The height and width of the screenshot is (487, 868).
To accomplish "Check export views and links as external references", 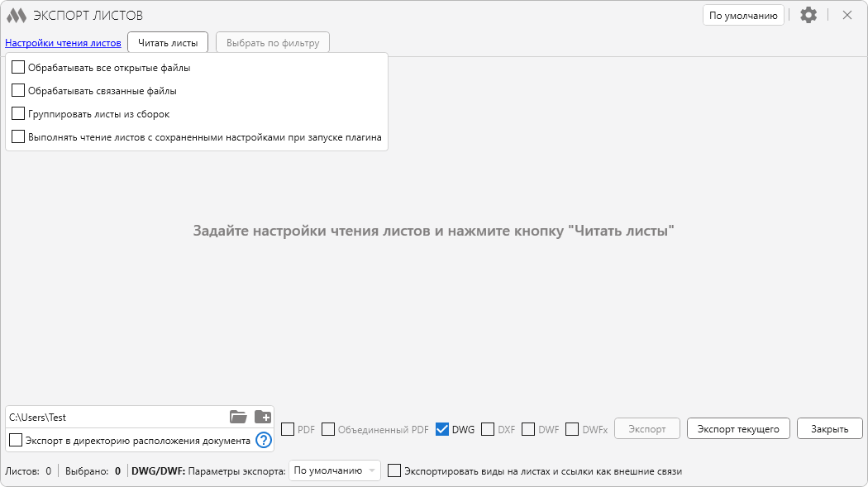I will click(394, 471).
